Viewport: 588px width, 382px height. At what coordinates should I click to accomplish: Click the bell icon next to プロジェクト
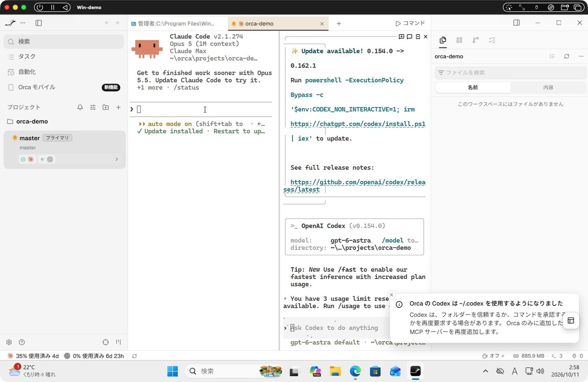[80, 107]
